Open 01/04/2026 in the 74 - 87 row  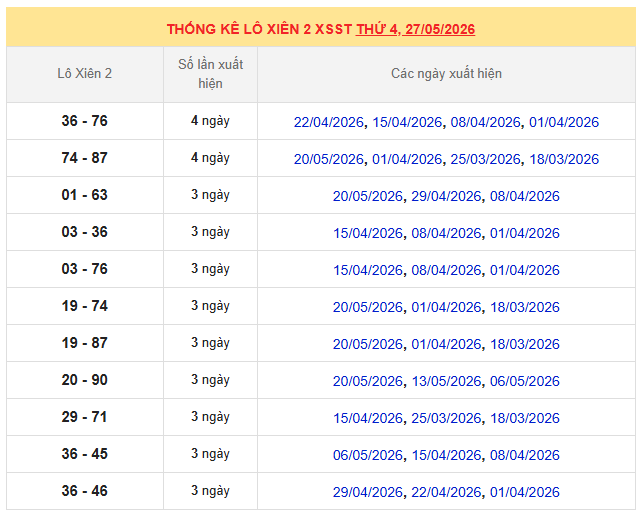tap(407, 159)
